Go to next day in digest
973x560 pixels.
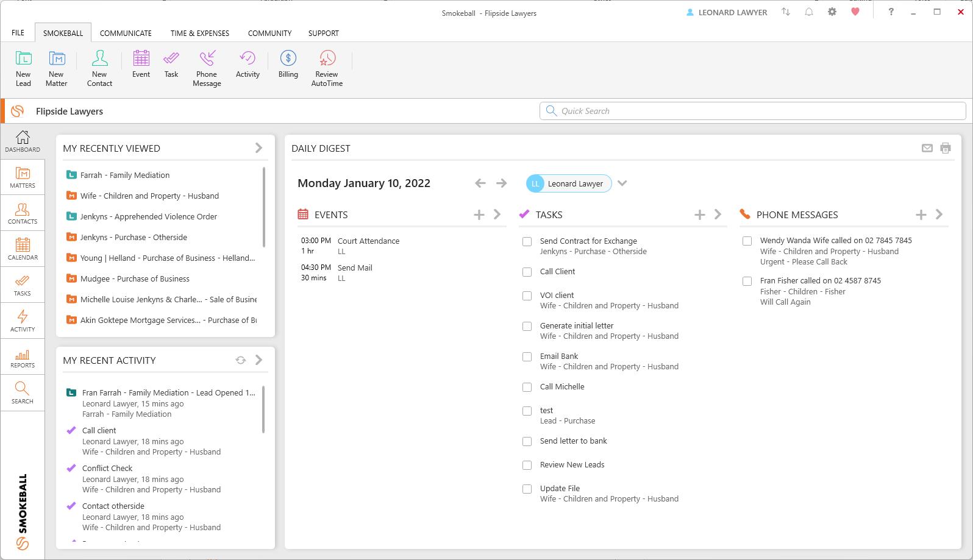(501, 183)
